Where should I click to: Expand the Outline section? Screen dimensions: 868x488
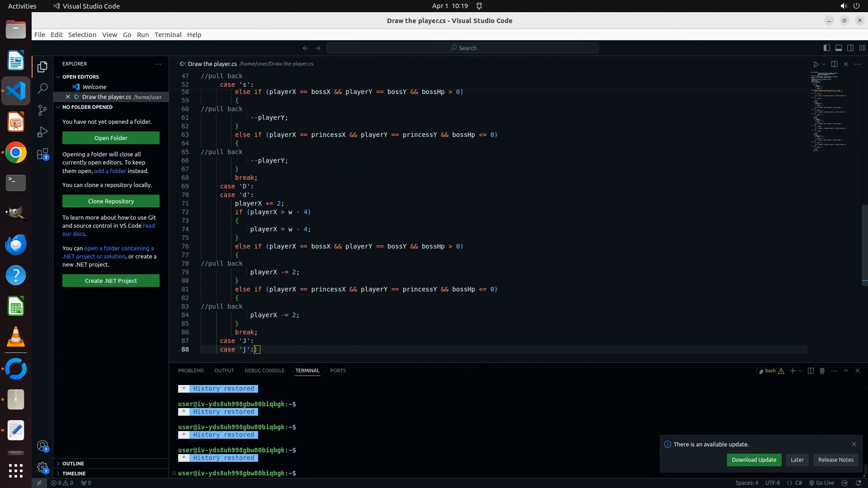coord(73,464)
